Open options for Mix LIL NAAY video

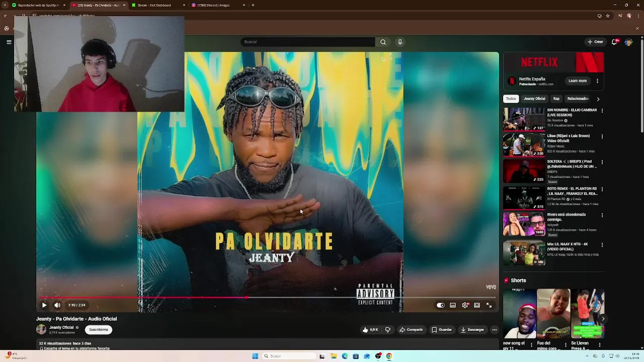click(x=602, y=245)
